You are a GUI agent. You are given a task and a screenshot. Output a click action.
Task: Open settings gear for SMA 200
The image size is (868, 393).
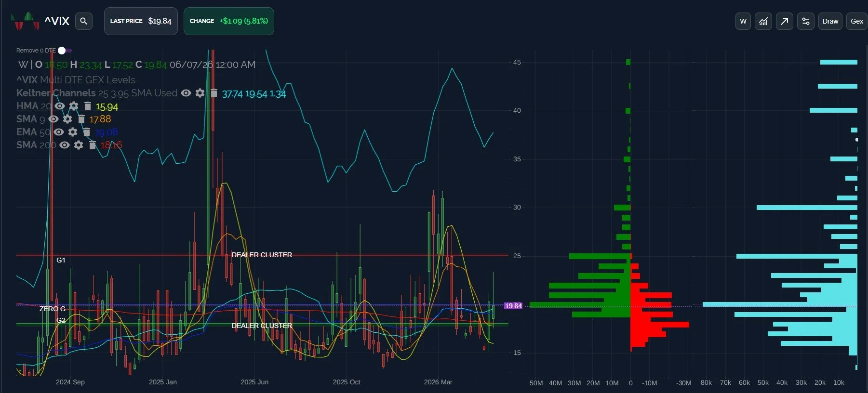click(79, 145)
